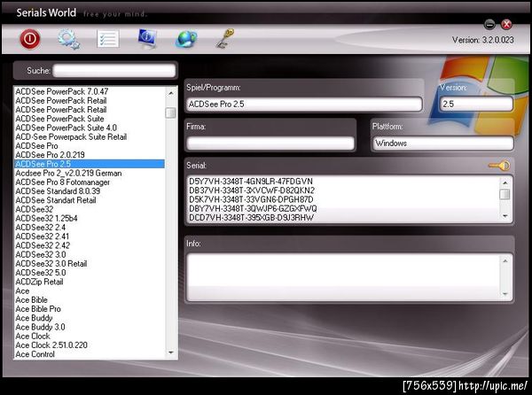Click up arrow of Serial box scrollbar
This screenshot has width=532, height=395.
(505, 182)
